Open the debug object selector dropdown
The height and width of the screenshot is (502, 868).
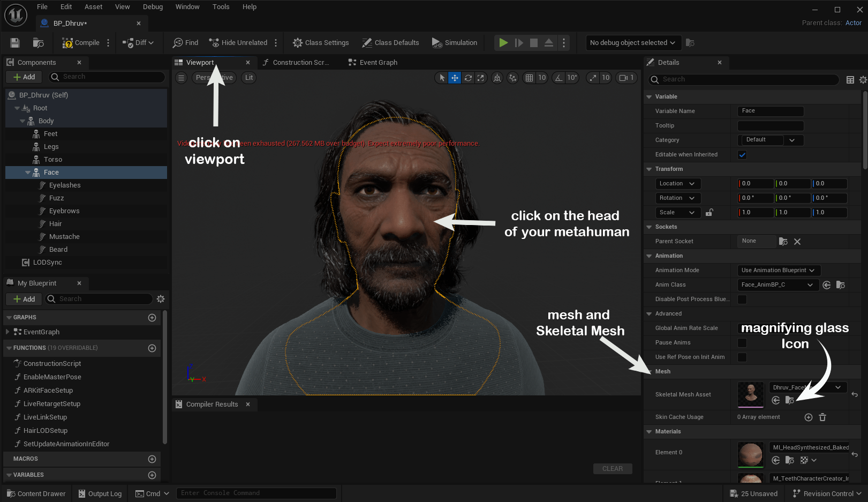tap(633, 43)
